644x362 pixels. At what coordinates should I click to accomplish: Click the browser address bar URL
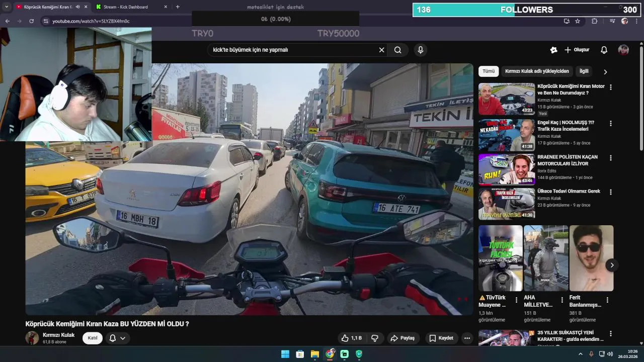pyautogui.click(x=91, y=21)
